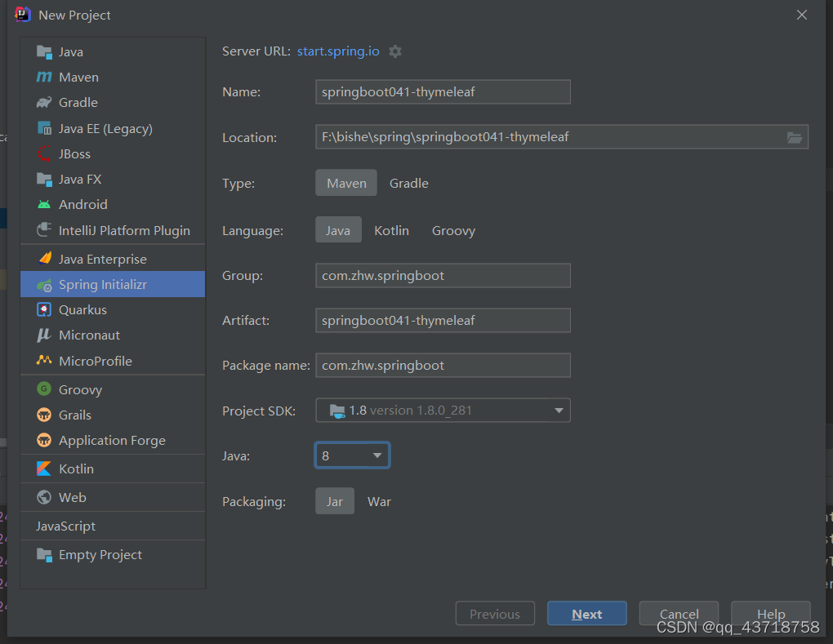
Task: Select Spring Initializr generator
Action: click(x=113, y=285)
